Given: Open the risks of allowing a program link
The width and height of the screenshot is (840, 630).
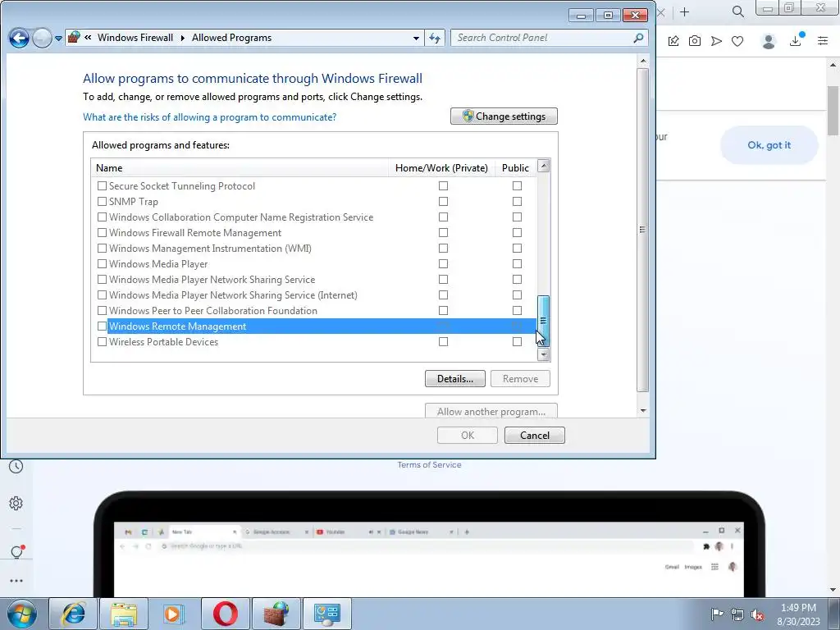Looking at the screenshot, I should tap(209, 116).
